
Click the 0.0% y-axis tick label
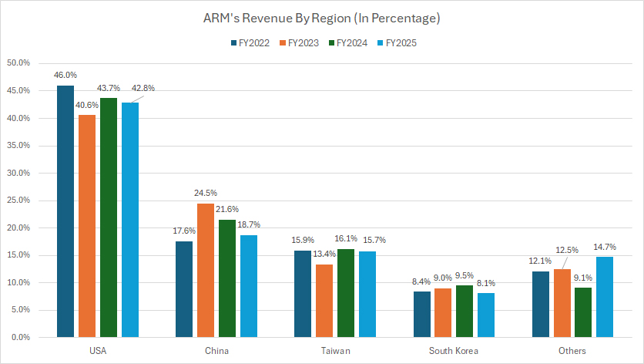[x=21, y=337]
